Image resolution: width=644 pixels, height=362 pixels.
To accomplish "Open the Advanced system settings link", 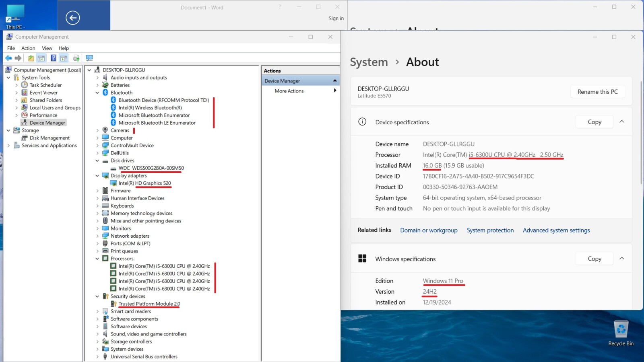I will [556, 230].
